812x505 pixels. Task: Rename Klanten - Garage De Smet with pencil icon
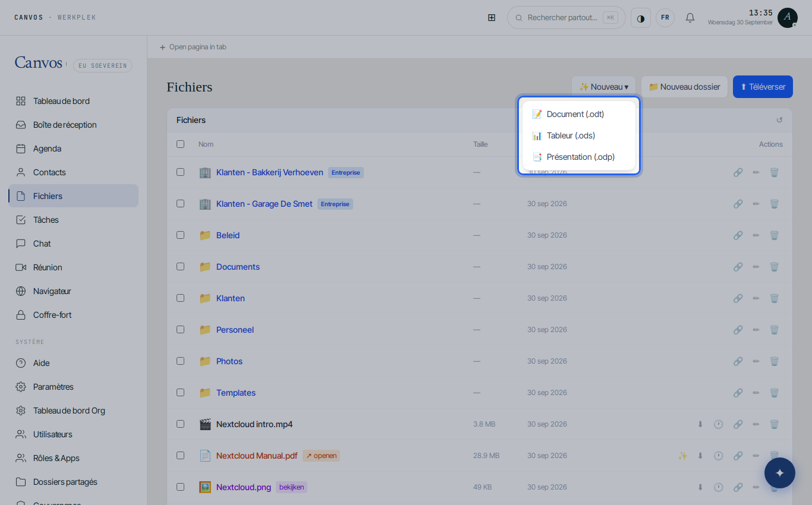756,204
